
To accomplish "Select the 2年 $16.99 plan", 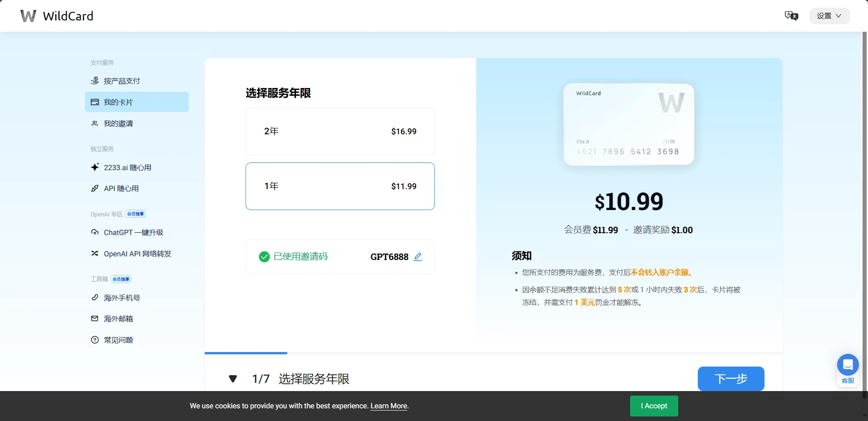I will point(340,132).
